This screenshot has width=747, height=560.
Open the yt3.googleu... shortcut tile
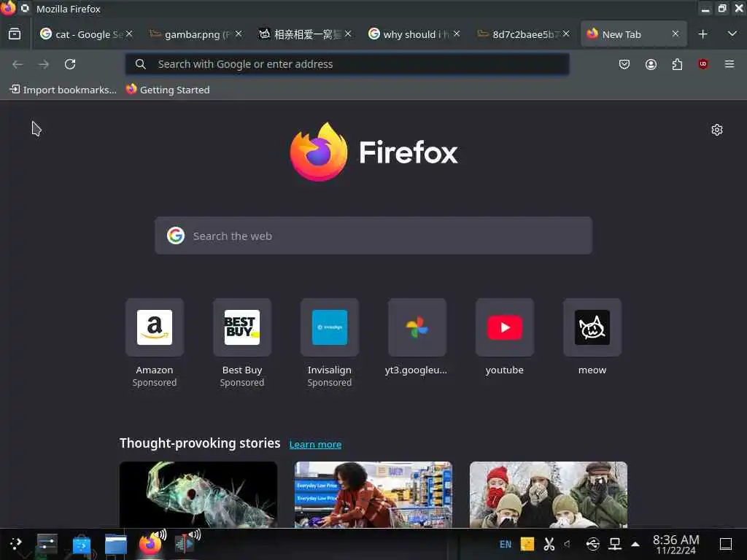(417, 327)
